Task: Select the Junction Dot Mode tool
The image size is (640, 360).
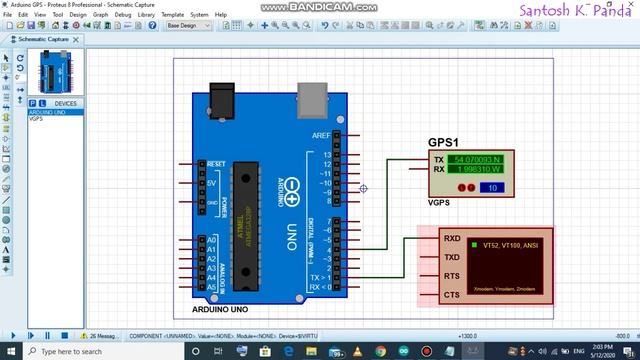Action: click(6, 78)
